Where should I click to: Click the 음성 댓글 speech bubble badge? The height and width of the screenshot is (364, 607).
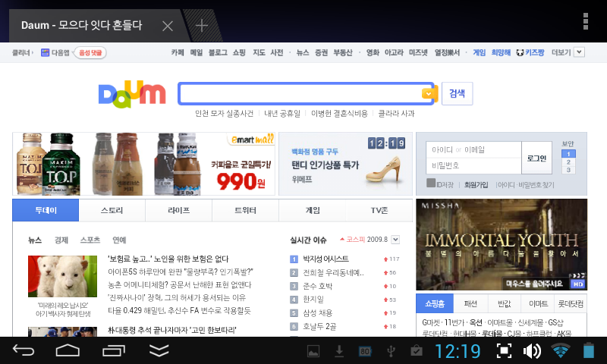coord(90,52)
